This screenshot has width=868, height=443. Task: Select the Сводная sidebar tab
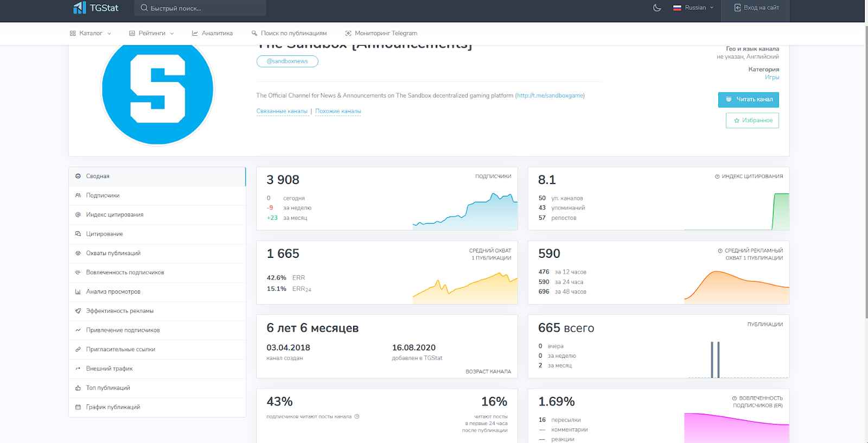pos(157,176)
